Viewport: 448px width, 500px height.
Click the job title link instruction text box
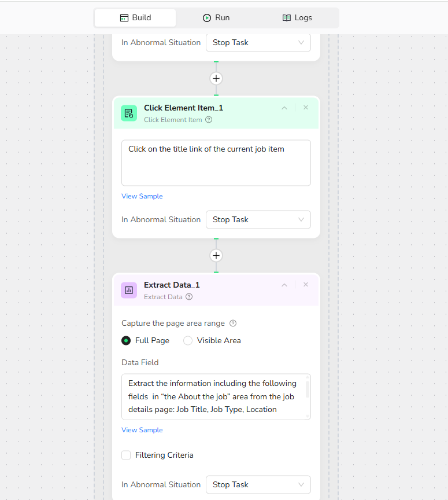(x=216, y=163)
